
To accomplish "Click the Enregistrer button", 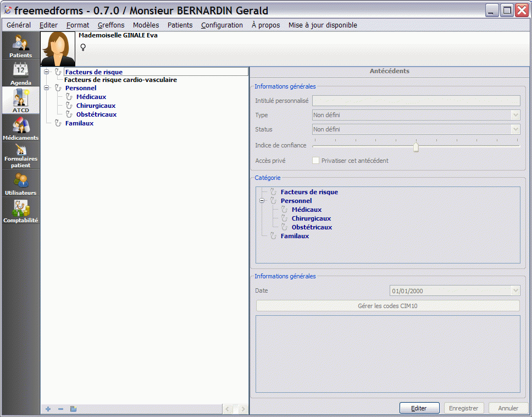I will point(463,408).
